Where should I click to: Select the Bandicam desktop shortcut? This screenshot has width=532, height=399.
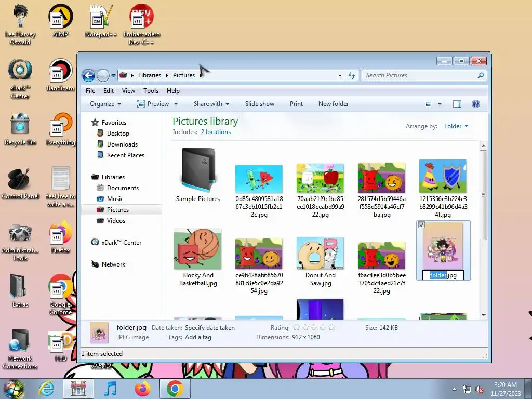[x=60, y=75]
